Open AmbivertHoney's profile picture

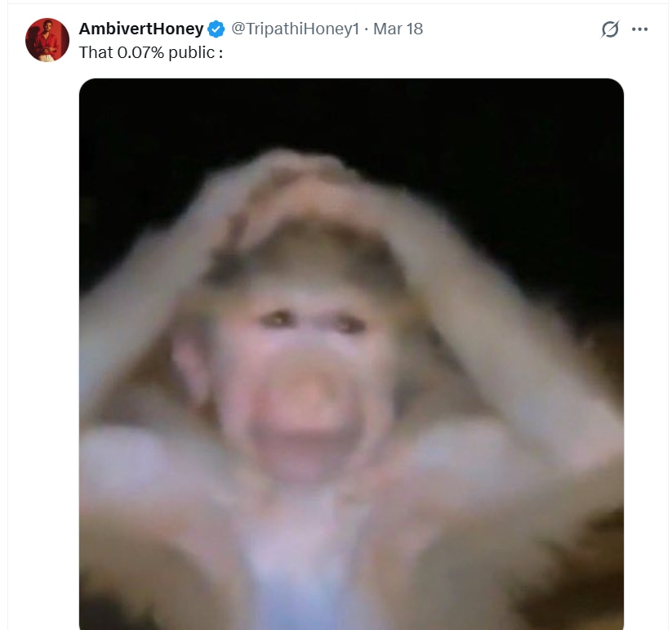click(47, 39)
